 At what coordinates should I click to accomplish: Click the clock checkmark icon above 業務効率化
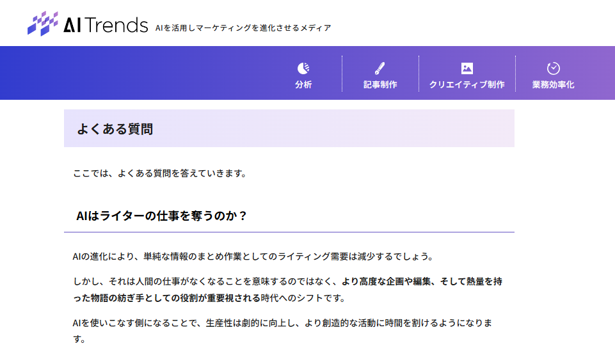pos(553,68)
